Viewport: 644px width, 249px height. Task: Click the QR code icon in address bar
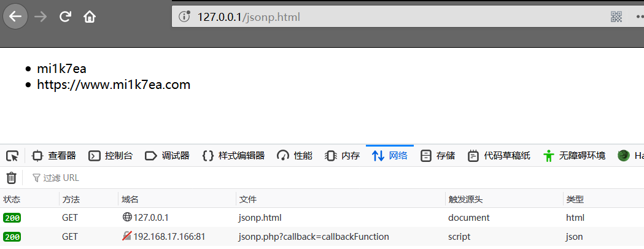pos(616,17)
